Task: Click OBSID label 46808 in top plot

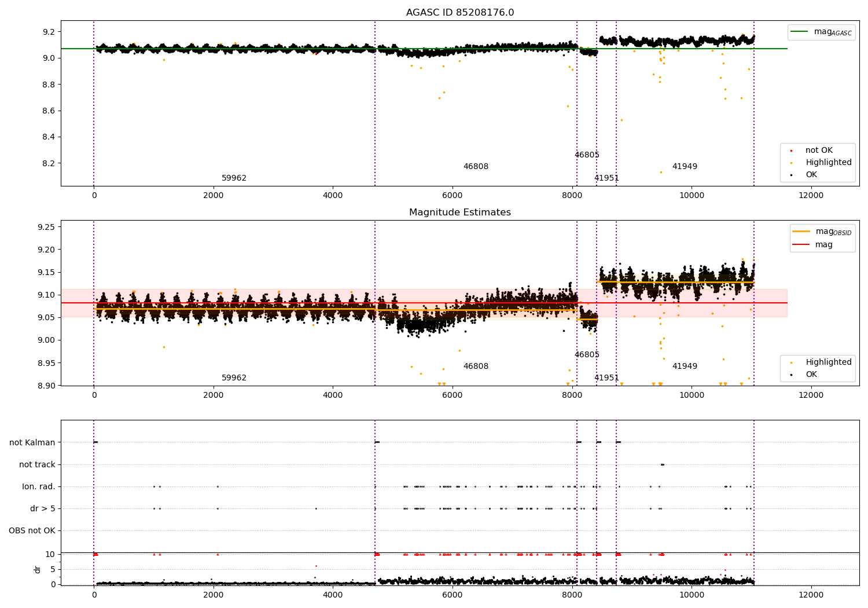Action: coord(476,166)
